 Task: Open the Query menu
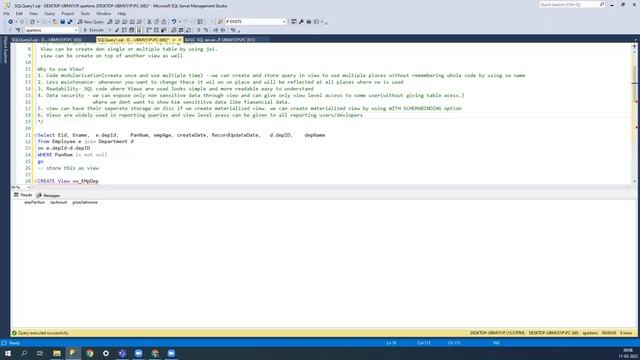click(x=49, y=13)
